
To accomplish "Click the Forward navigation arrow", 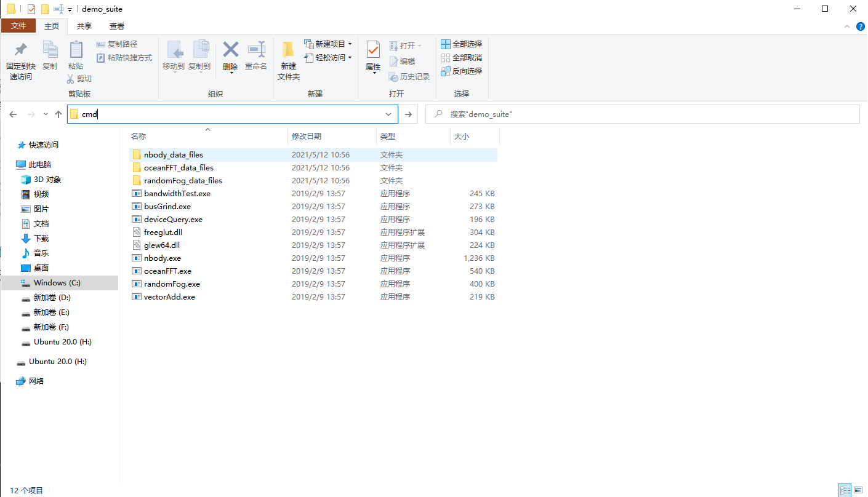I will click(31, 114).
